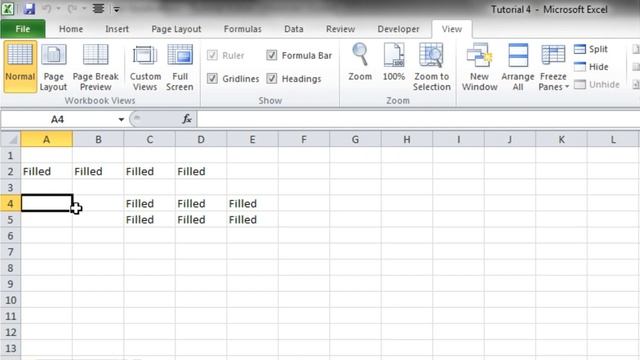640x360 pixels.
Task: Select row 13 header
Action: pos(10,348)
